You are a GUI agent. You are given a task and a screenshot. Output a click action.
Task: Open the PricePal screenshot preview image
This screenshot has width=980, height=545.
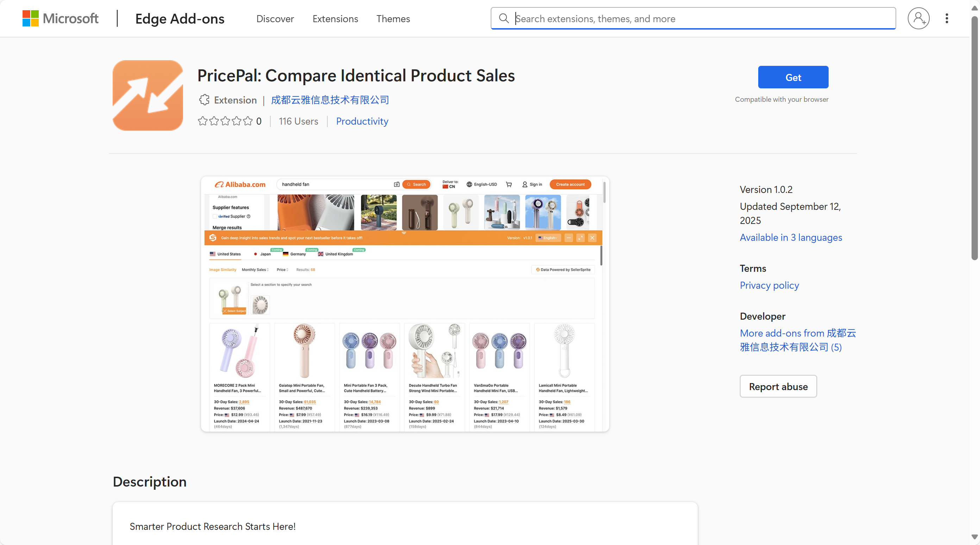point(405,304)
